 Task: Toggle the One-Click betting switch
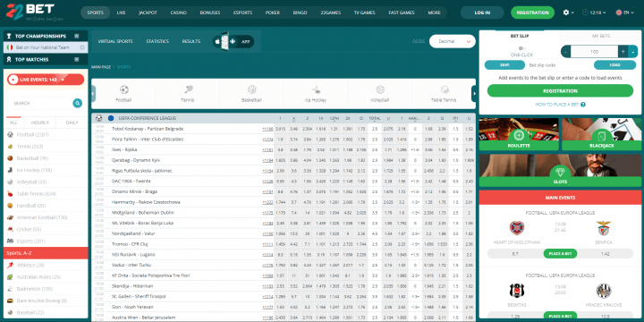[x=522, y=48]
